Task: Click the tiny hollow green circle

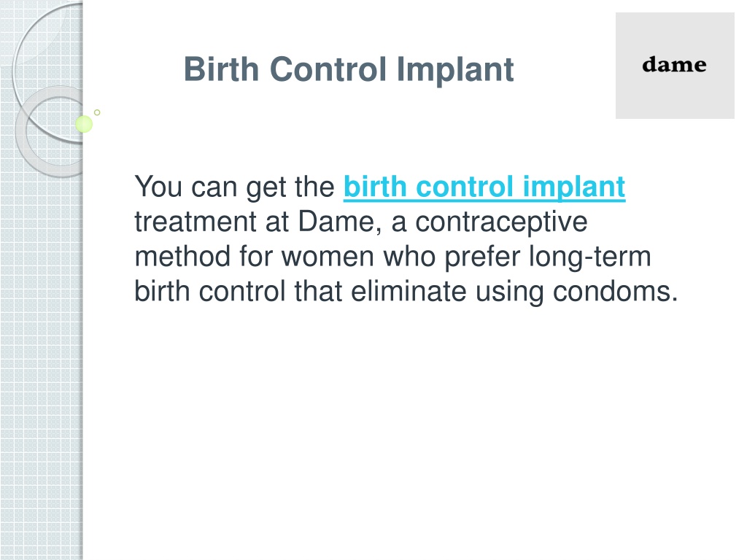Action: pos(97,112)
